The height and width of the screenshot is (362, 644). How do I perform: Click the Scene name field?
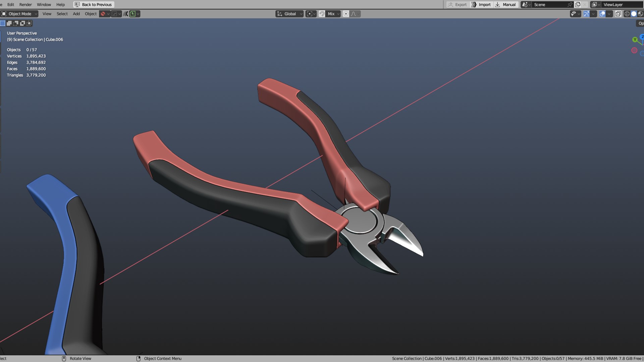pyautogui.click(x=549, y=5)
